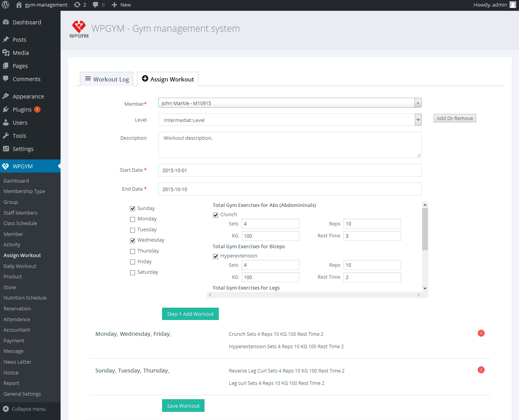Click the Users icon in sidebar

point(6,122)
